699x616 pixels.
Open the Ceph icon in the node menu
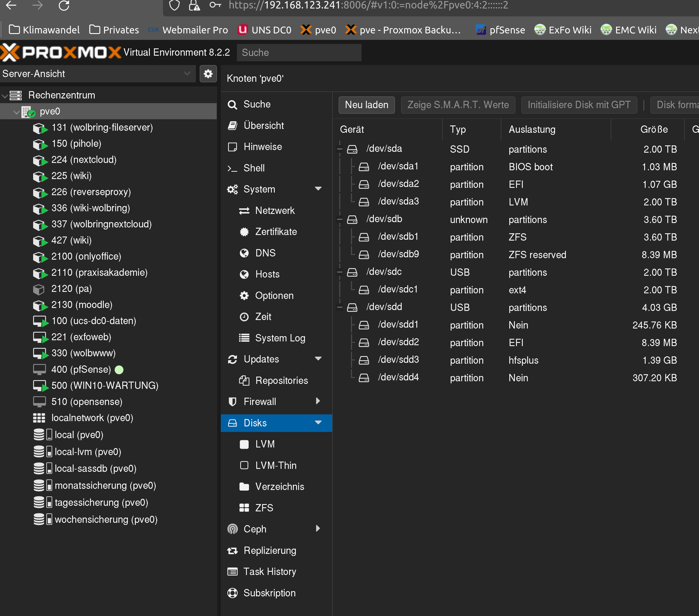(x=233, y=529)
